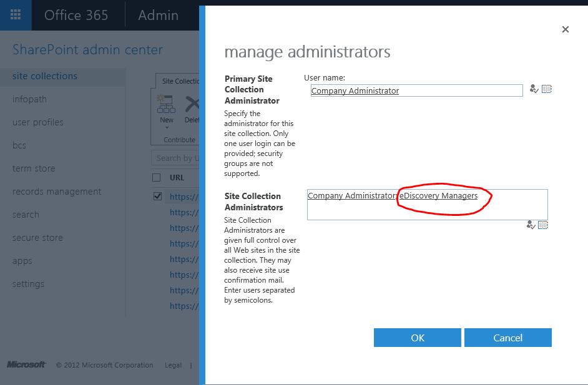Select bcs in the left navigation

pos(19,145)
